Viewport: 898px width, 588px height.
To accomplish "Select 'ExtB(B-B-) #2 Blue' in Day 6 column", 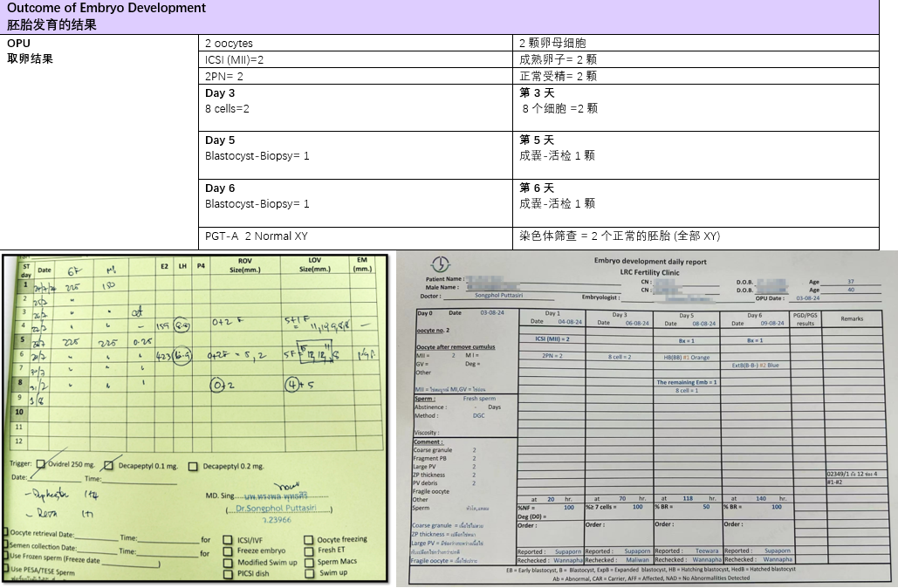I will pyautogui.click(x=755, y=366).
